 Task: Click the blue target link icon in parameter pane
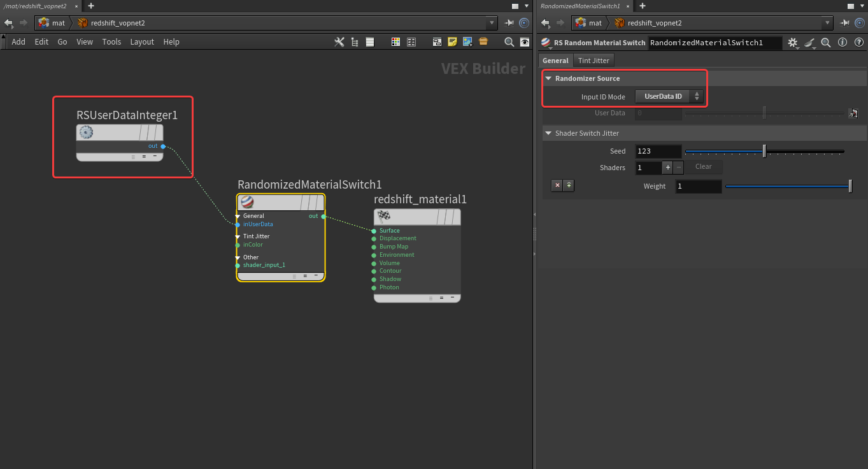pos(859,23)
